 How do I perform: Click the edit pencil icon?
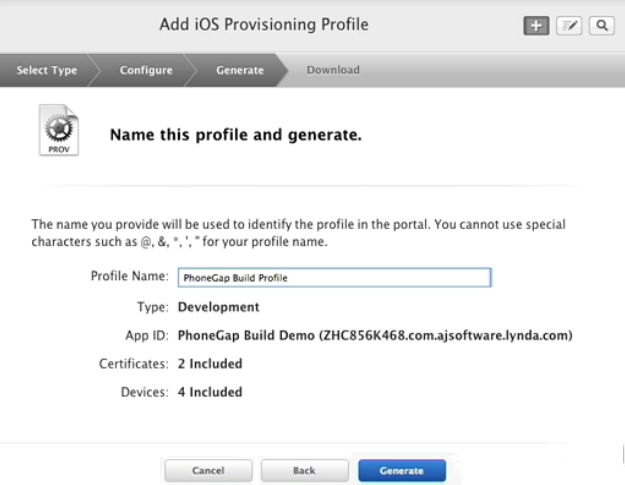tap(569, 26)
